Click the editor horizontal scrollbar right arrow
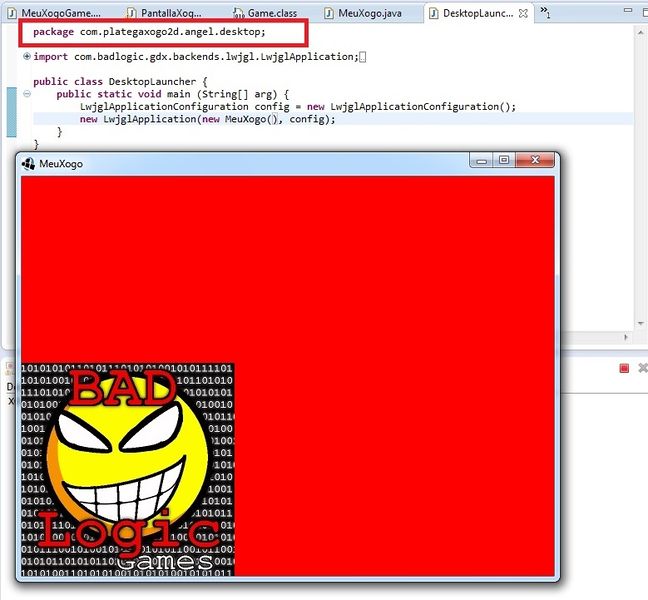Viewport: 648px width, 600px height. point(626,337)
